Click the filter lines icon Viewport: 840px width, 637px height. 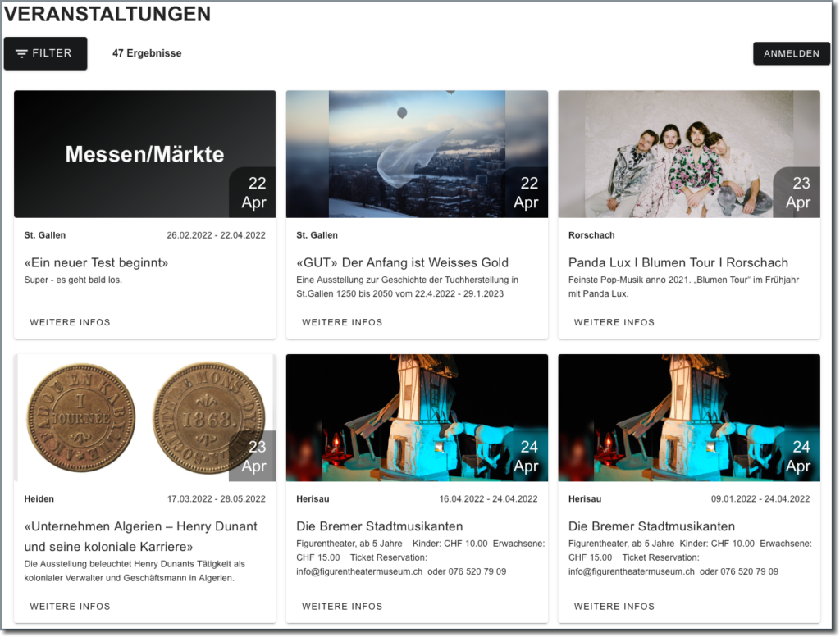22,54
